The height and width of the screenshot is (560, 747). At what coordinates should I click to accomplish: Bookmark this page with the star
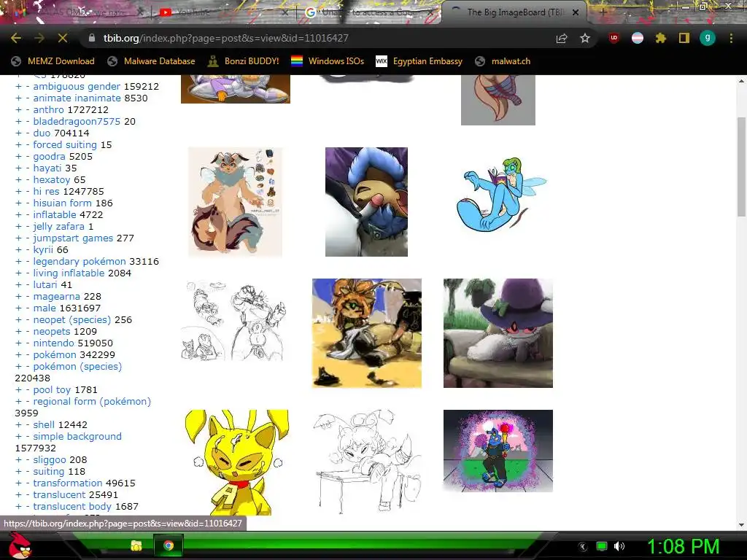[x=585, y=38]
